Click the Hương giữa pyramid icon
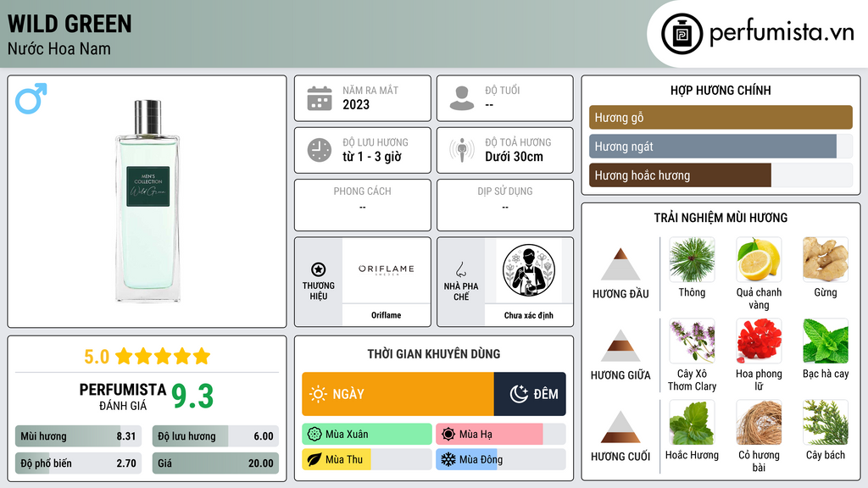868x488 pixels. pyautogui.click(x=620, y=346)
